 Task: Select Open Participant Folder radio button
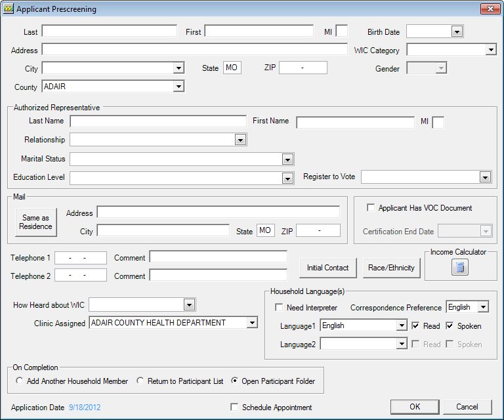235,381
